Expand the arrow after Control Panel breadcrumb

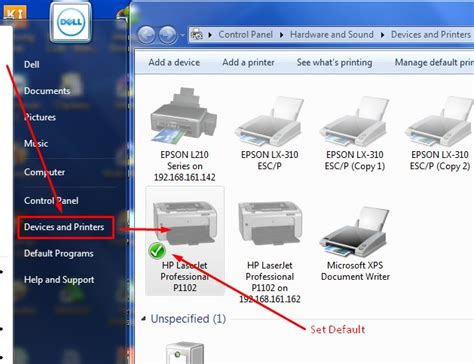281,35
